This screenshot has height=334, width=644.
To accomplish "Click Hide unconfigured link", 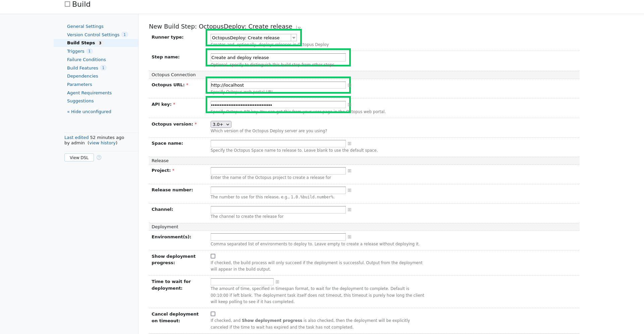I will click(89, 111).
